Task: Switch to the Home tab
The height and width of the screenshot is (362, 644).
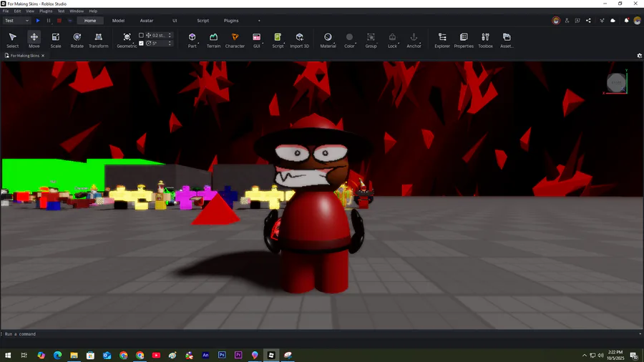Action: [x=90, y=21]
